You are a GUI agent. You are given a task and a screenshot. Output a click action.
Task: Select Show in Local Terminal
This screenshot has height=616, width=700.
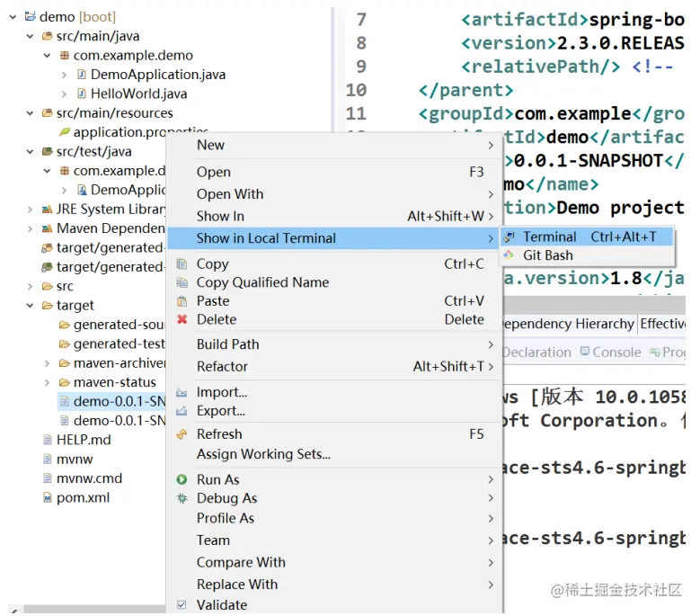tap(335, 238)
